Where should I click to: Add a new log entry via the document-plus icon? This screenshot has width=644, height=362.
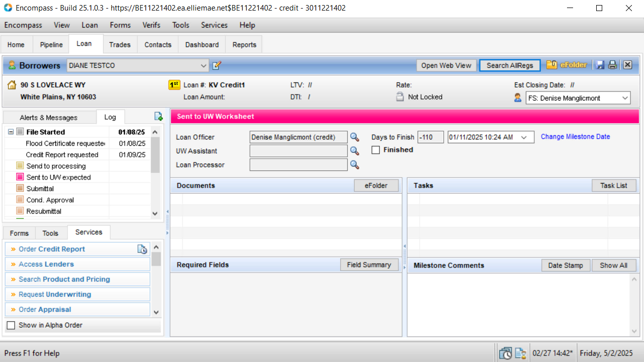point(158,117)
